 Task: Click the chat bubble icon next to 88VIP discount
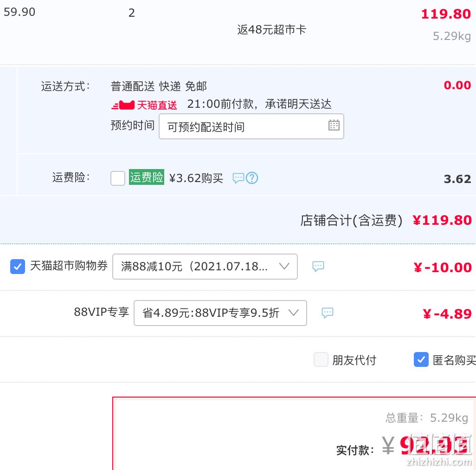pos(327,313)
